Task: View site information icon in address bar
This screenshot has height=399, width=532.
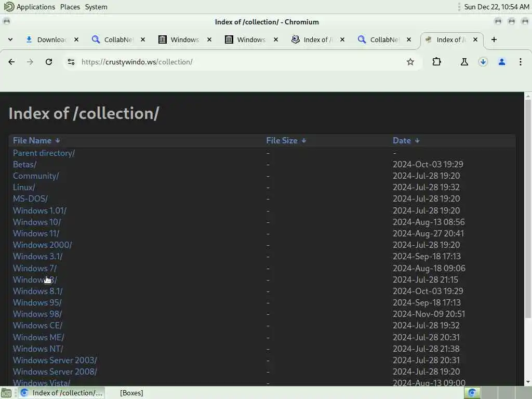Action: [x=71, y=62]
